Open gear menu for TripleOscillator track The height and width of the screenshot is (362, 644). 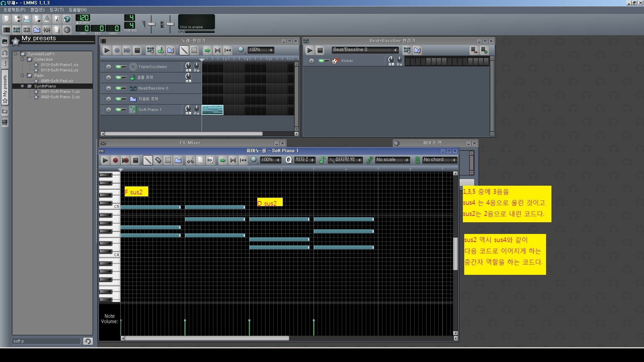pos(108,67)
